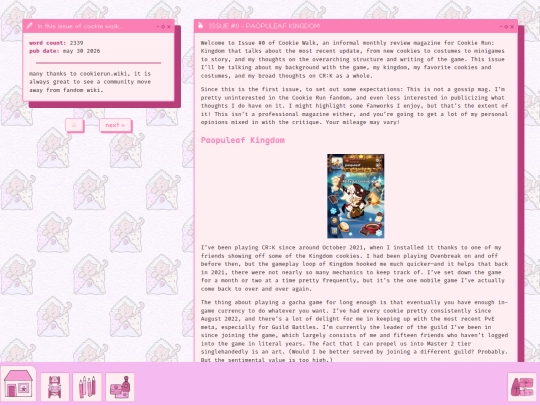The image size is (540, 405).
Task: Click the '2339' word count value
Action: (76, 43)
